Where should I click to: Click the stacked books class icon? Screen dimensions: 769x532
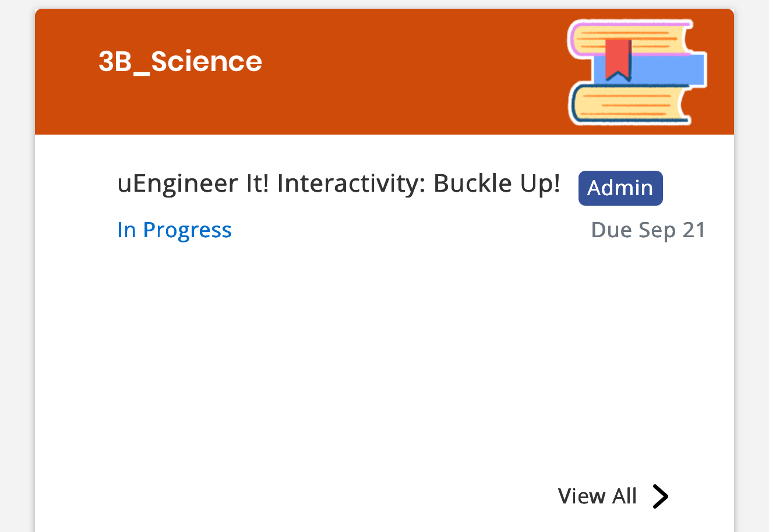637,72
